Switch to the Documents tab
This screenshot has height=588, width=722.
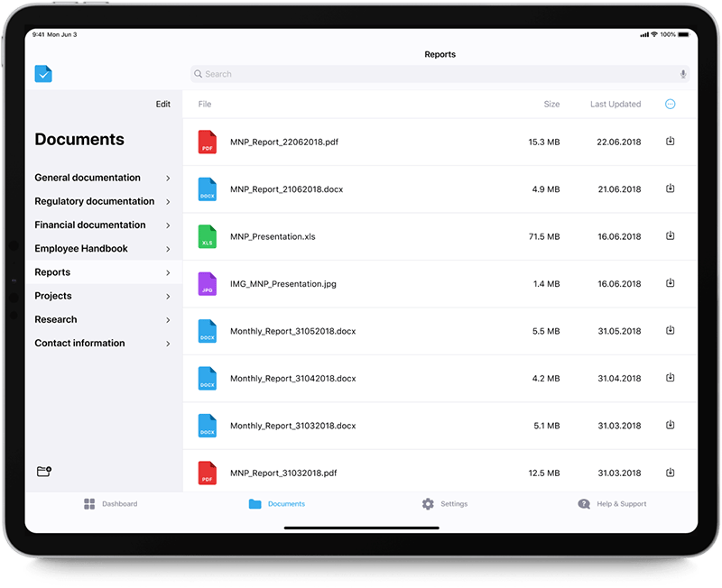point(277,504)
